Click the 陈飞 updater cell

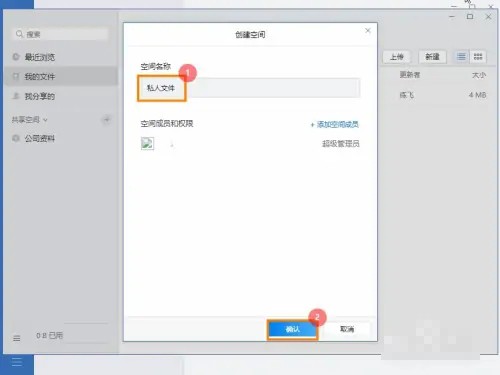click(x=407, y=95)
